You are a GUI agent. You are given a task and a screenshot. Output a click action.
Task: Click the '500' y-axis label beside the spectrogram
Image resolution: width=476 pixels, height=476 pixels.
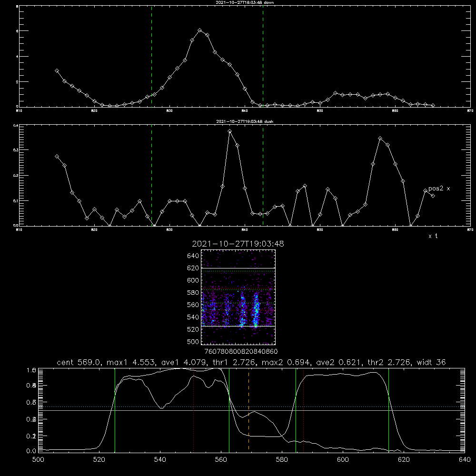coord(193,341)
